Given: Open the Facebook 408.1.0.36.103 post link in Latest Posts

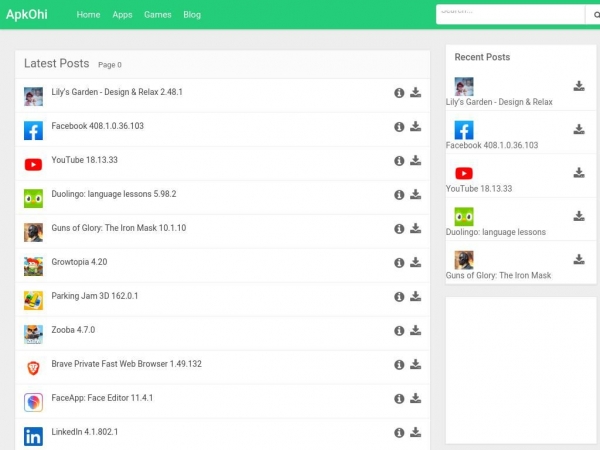Looking at the screenshot, I should click(x=98, y=126).
